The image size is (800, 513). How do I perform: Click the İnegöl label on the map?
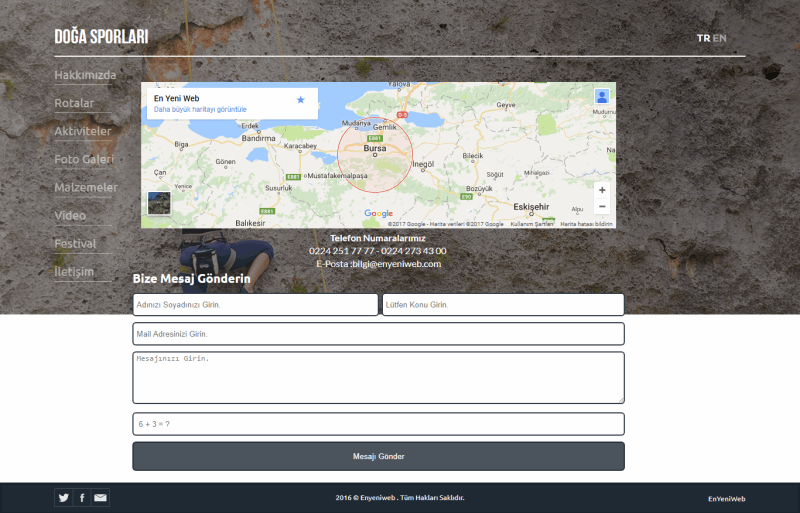tap(423, 164)
